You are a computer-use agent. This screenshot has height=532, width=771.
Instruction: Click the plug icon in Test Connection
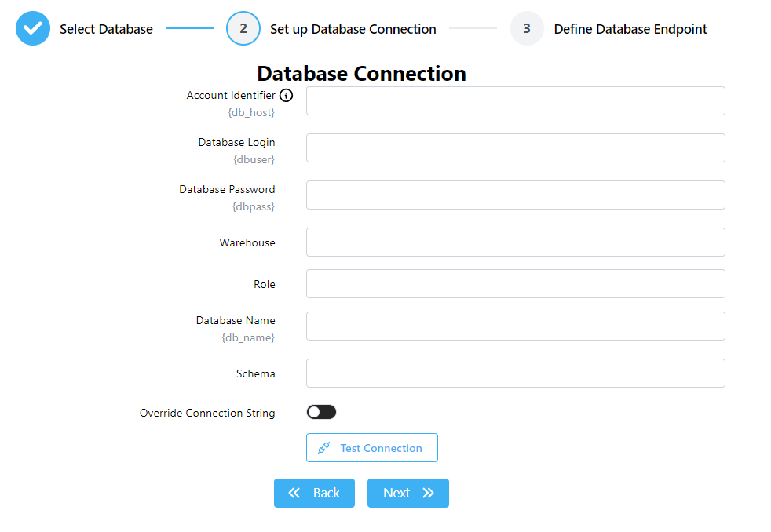coord(323,448)
